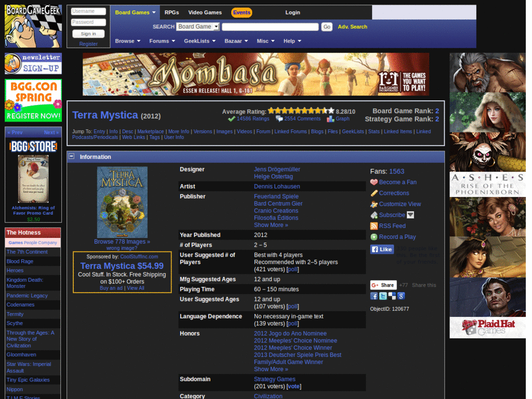
Task: Share via the small Twitter icon
Action: point(383,296)
